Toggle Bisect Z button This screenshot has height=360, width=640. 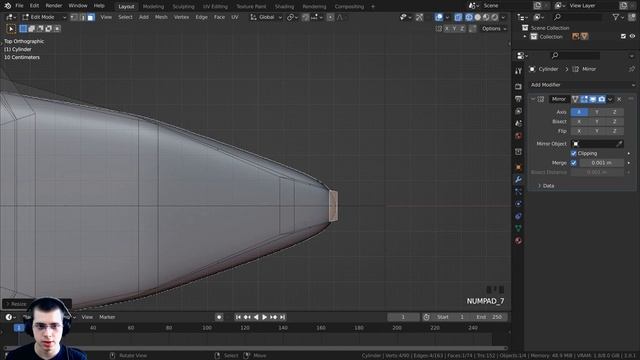coord(615,122)
